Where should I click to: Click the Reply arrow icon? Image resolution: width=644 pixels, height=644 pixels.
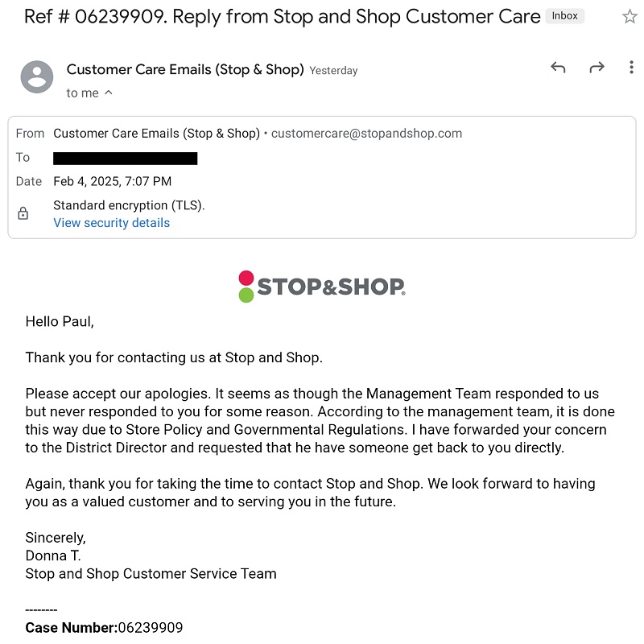pyautogui.click(x=558, y=67)
